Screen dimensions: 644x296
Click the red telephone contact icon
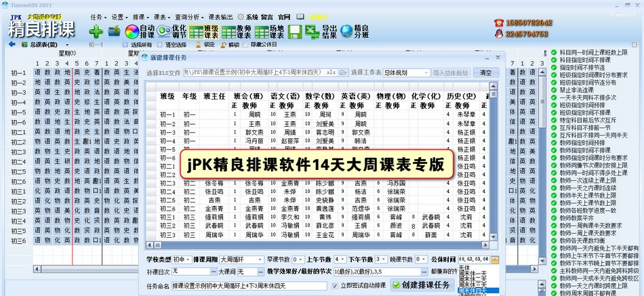pyautogui.click(x=499, y=23)
